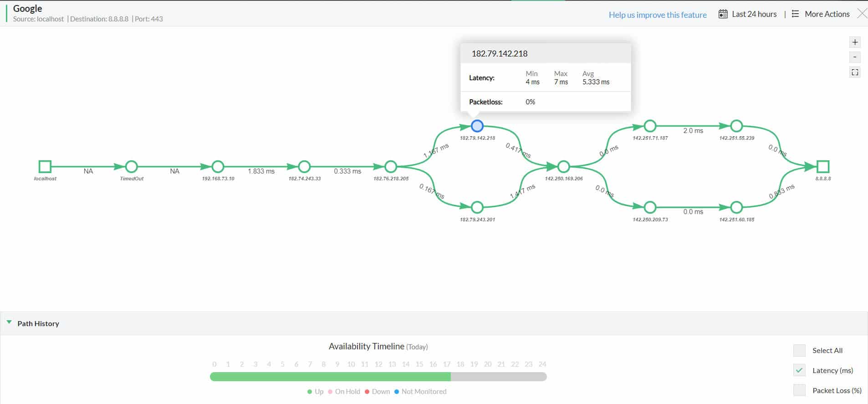Click the More Actions list icon

coord(795,14)
